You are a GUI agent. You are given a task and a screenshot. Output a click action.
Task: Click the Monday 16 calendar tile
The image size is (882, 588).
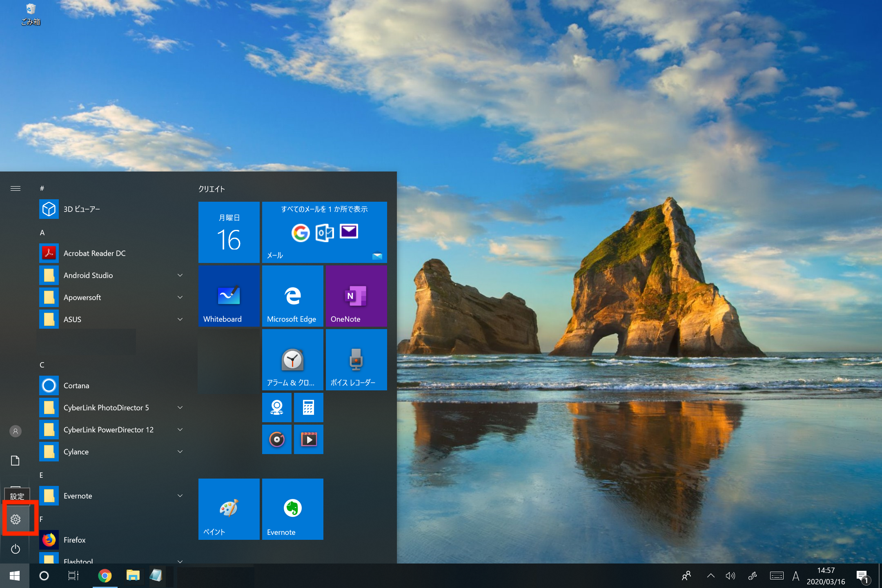229,232
